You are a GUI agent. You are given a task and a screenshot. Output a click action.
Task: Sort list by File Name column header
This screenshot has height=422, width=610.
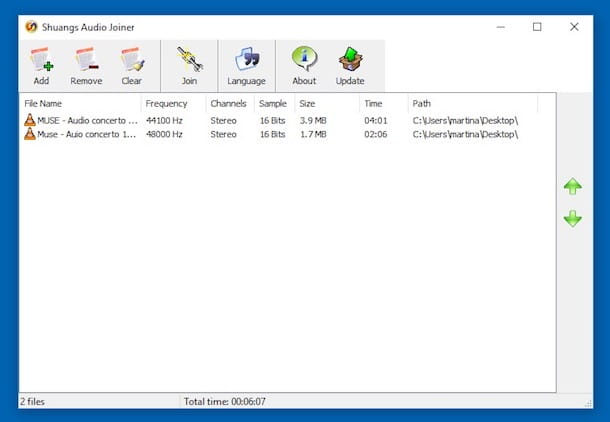point(80,103)
